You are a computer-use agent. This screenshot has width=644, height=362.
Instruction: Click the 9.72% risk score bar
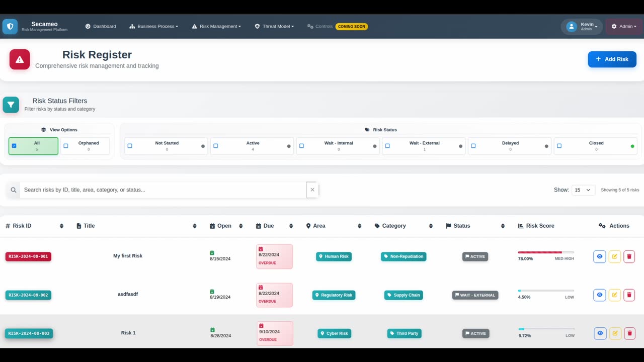pyautogui.click(x=546, y=329)
